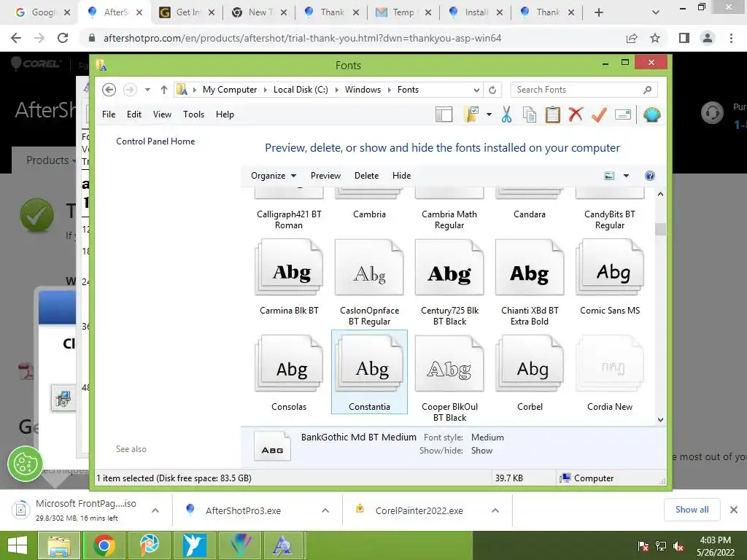The image size is (747, 560).
Task: Open File Explorer from taskbar
Action: coord(59,545)
